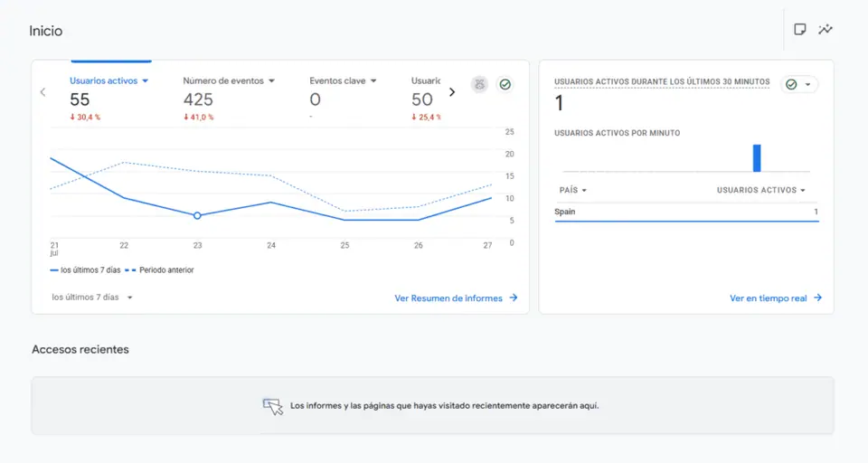This screenshot has width=868, height=463.
Task: Click the realtime count value 1
Action: click(559, 103)
